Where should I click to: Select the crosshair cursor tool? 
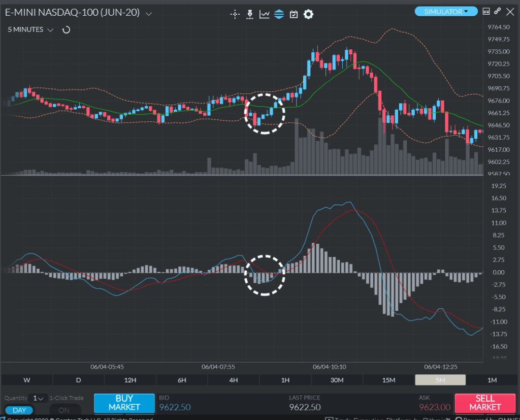pyautogui.click(x=235, y=14)
